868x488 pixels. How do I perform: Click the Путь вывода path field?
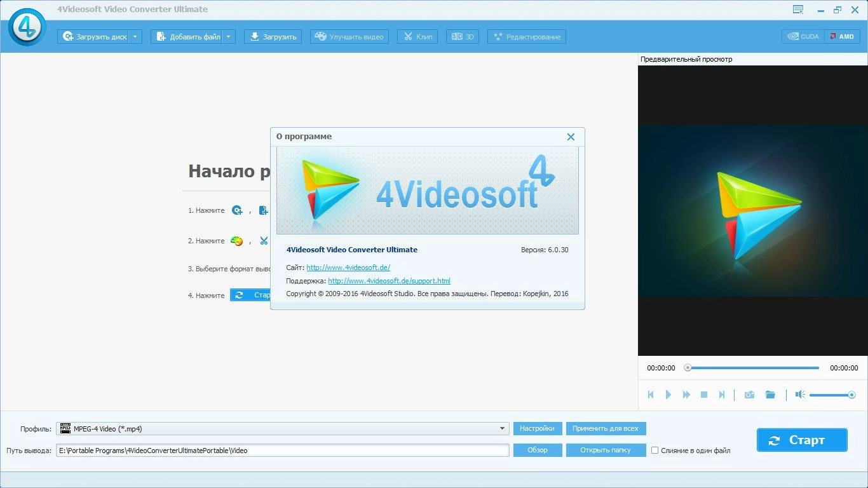pyautogui.click(x=283, y=451)
